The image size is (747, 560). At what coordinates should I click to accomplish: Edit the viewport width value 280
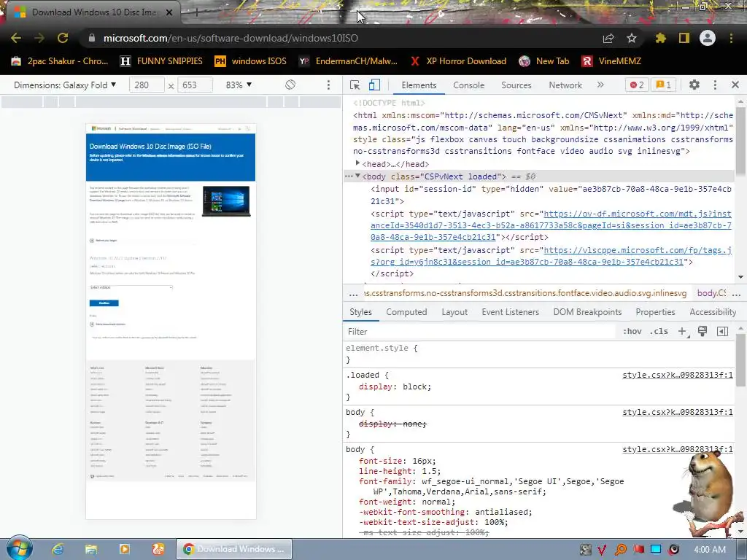pos(147,85)
